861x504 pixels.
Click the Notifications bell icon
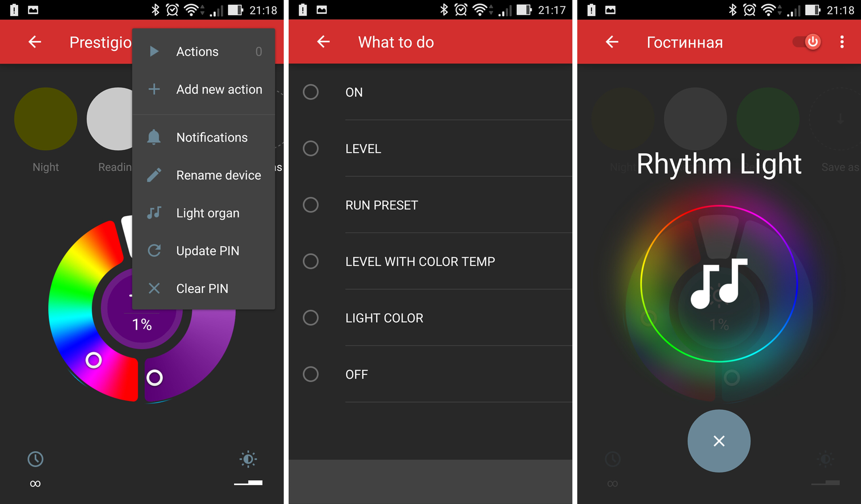(x=154, y=137)
